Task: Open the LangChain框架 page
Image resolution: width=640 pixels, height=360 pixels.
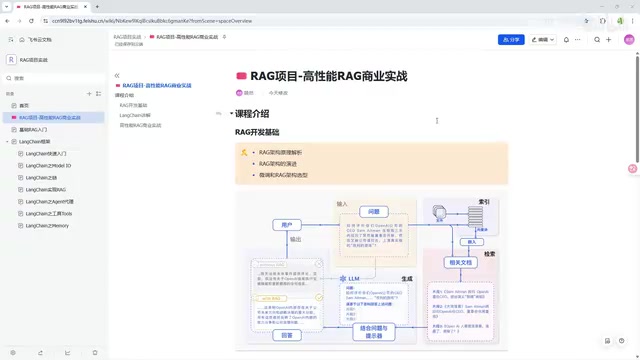Action: (x=34, y=142)
